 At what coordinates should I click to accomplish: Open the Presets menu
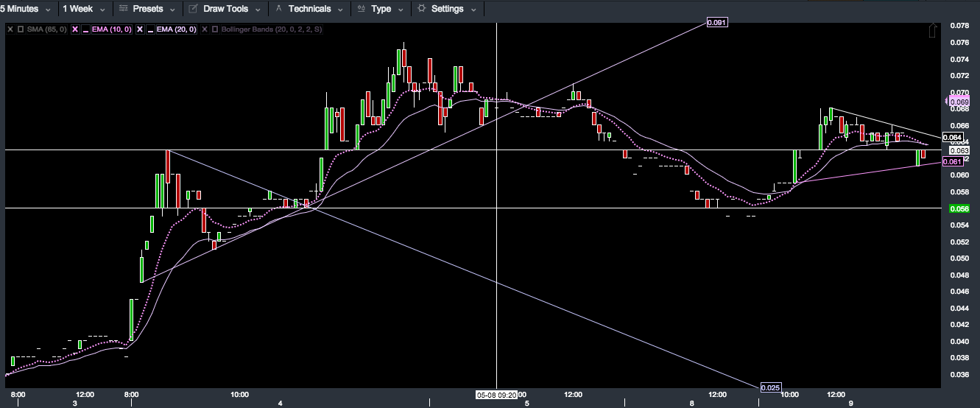[147, 9]
